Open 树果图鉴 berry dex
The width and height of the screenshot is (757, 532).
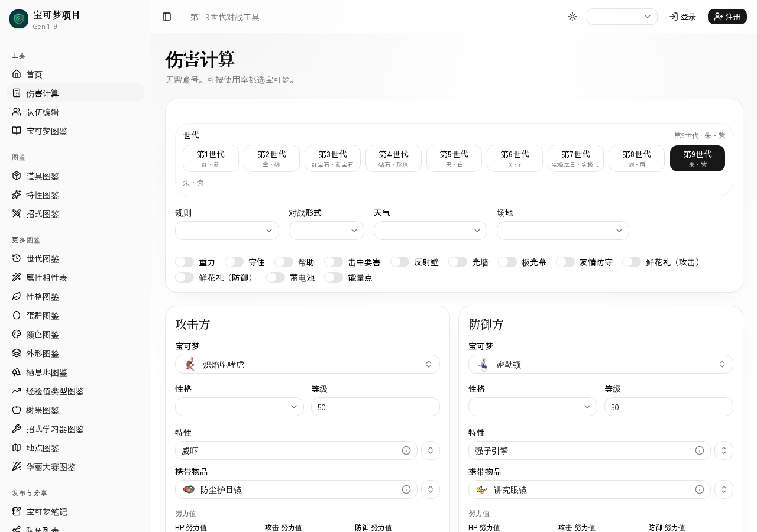point(75,410)
